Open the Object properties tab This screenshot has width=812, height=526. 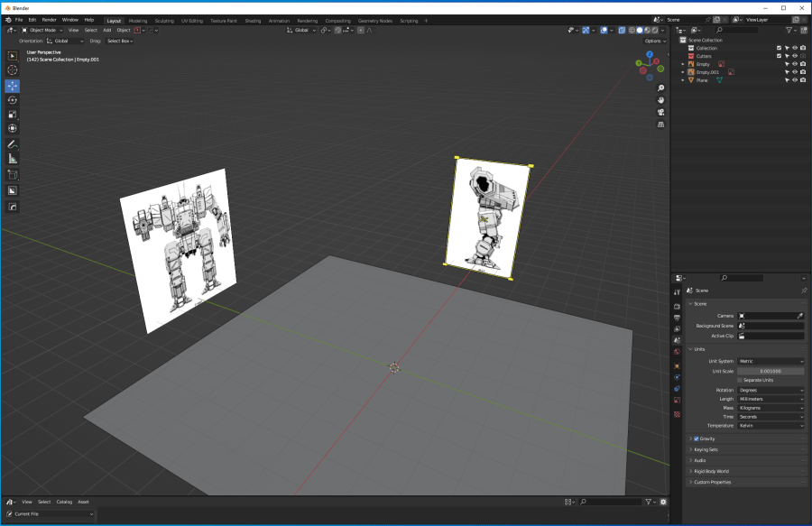(x=677, y=366)
